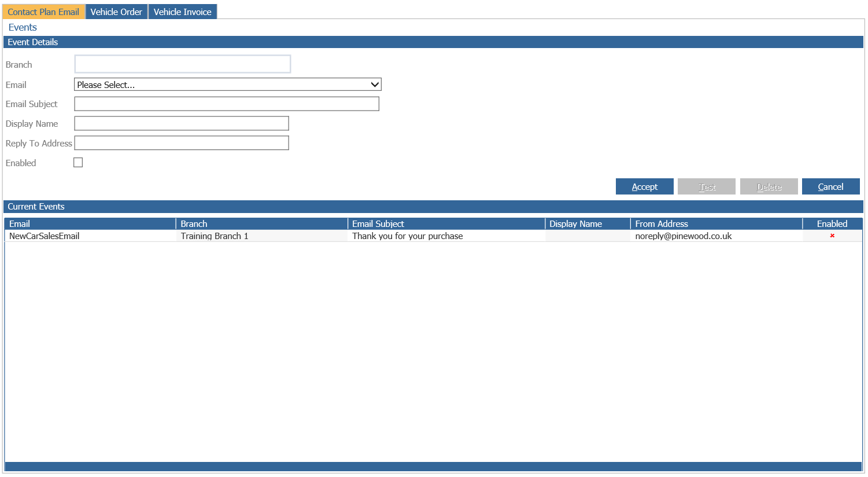Screen dimensions: 868x477
Task: Click the greyed-out Test button
Action: point(707,186)
